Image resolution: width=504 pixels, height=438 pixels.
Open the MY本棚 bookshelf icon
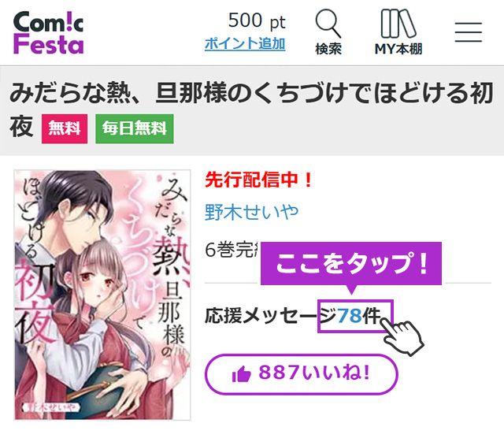398,23
